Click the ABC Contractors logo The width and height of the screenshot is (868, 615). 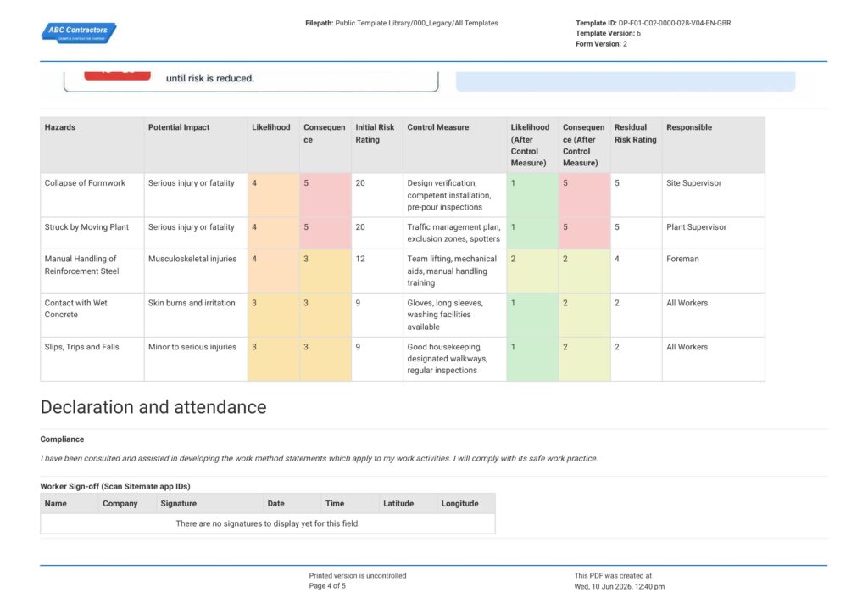79,33
